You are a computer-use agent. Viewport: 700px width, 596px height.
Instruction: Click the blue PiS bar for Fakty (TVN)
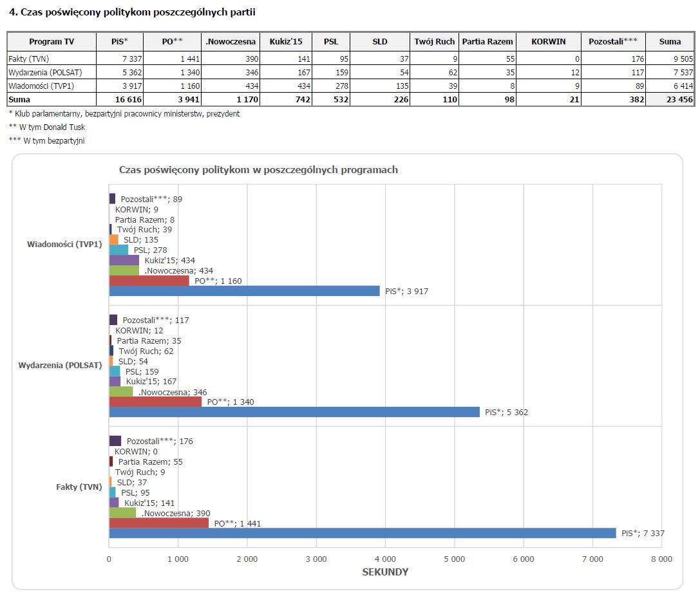coord(363,533)
